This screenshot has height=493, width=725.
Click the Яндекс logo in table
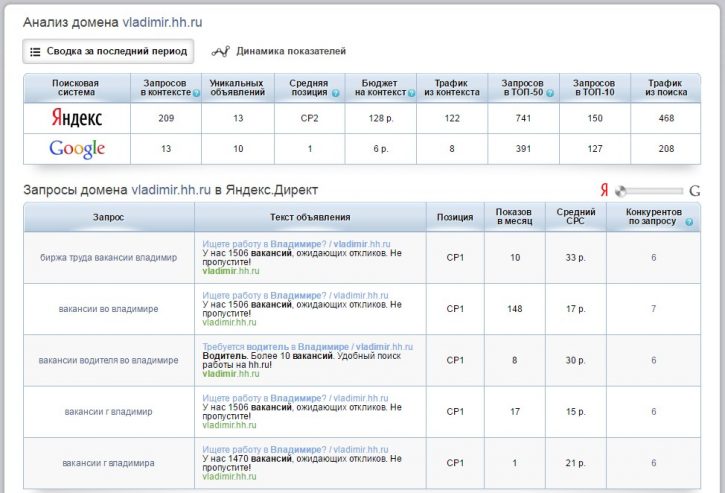coord(77,118)
